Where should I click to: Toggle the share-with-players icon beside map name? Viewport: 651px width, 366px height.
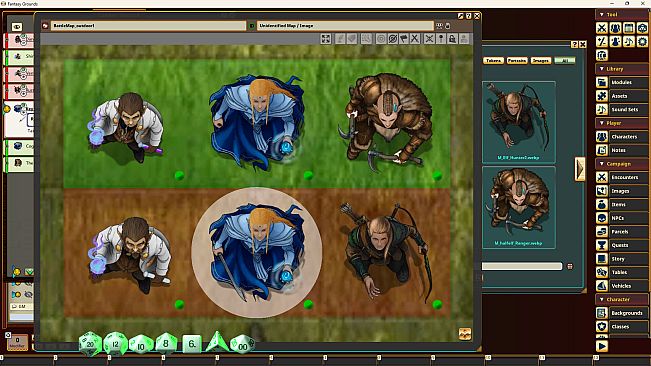point(439,26)
